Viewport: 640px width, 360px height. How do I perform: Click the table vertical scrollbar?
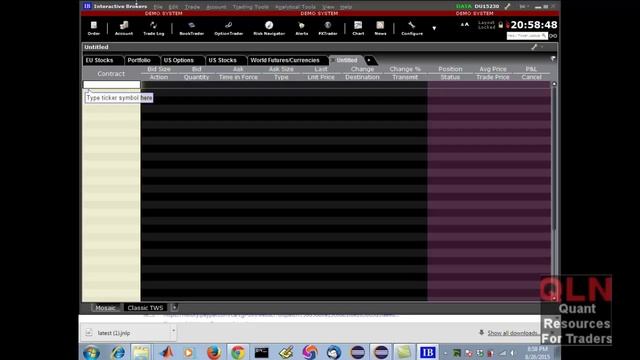click(554, 157)
